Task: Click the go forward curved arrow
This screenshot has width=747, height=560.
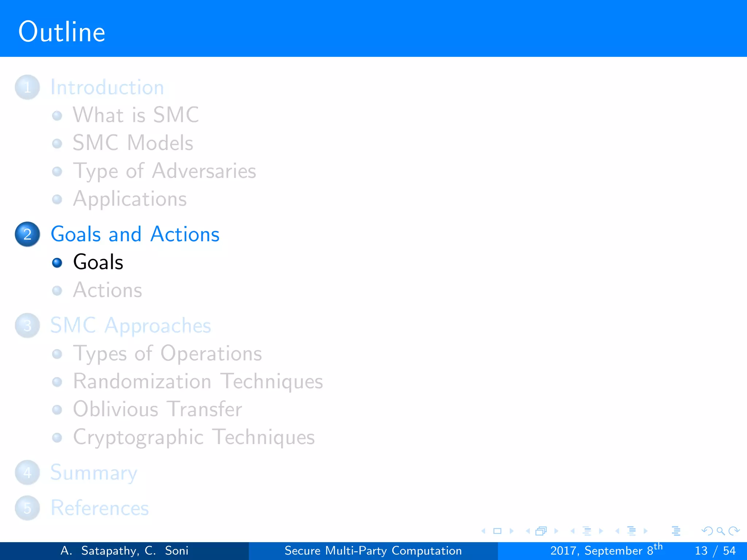Action: 734,531
